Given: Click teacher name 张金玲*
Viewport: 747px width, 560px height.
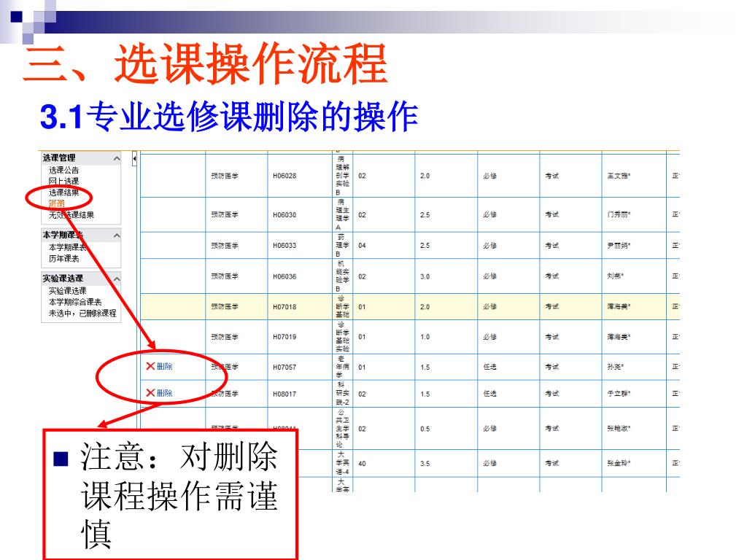Looking at the screenshot, I should click(619, 463).
